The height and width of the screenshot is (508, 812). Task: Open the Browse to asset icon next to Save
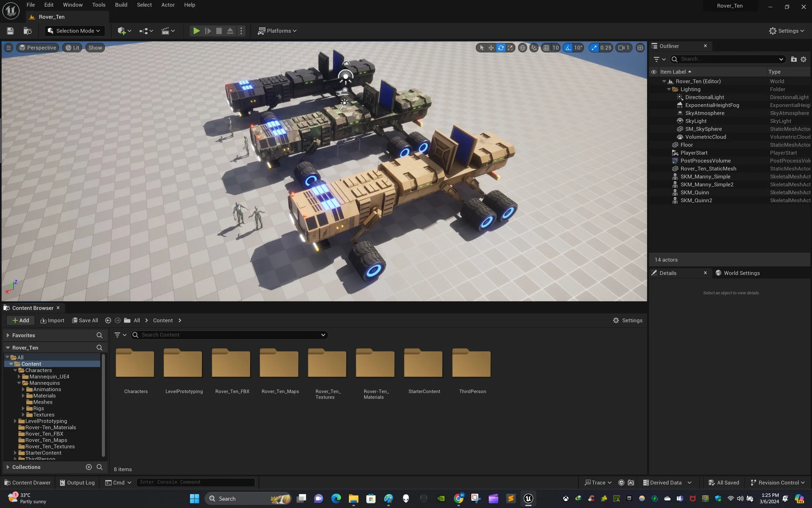pyautogui.click(x=28, y=31)
